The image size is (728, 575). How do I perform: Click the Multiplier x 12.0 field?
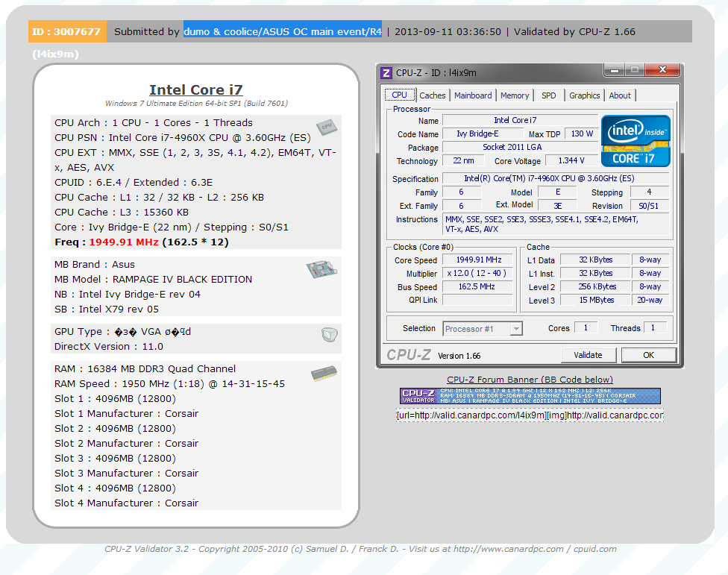click(478, 274)
